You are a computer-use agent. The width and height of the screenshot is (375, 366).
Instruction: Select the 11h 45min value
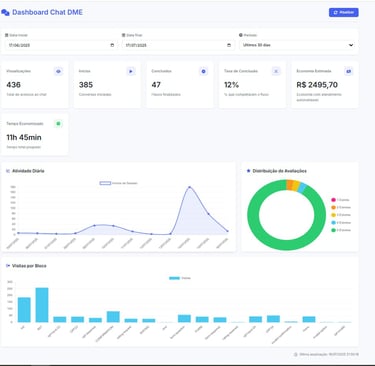point(24,137)
